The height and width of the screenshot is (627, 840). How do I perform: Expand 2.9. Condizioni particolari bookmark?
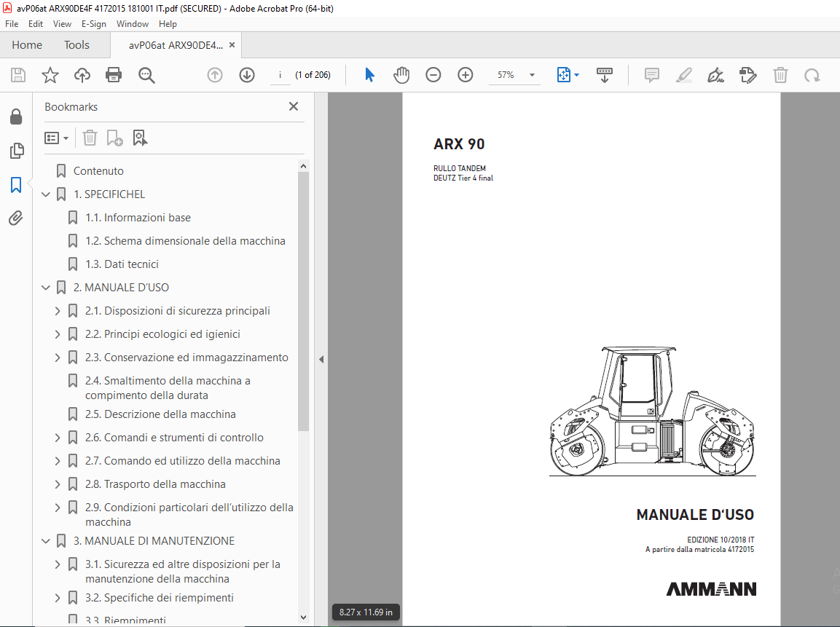point(58,508)
